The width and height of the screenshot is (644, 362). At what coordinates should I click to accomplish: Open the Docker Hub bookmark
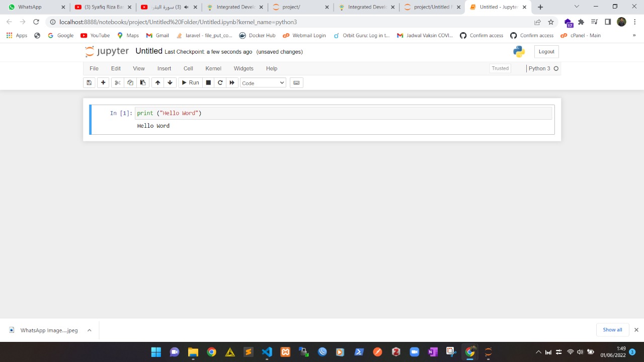click(257, 36)
